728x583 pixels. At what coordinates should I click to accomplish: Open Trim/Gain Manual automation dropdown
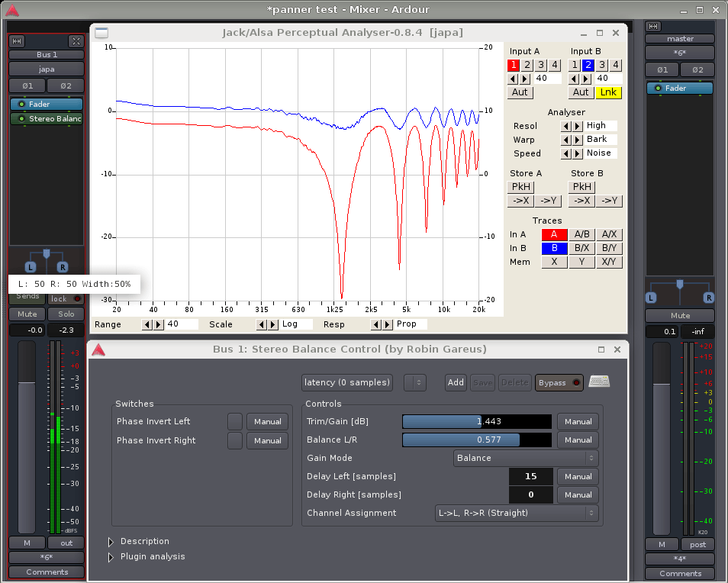[x=578, y=421]
